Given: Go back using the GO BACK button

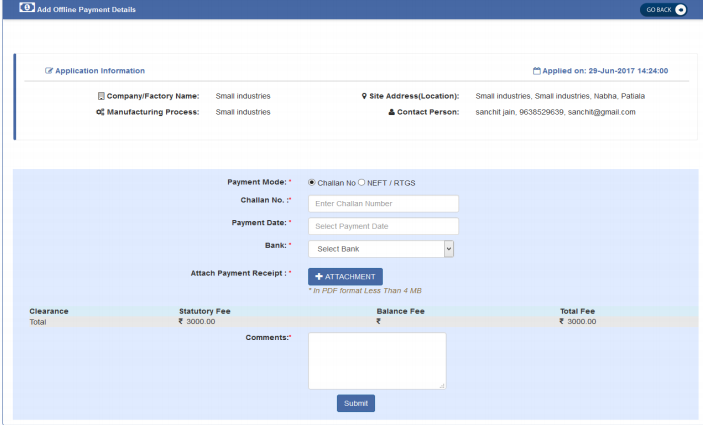Looking at the screenshot, I should pos(664,9).
